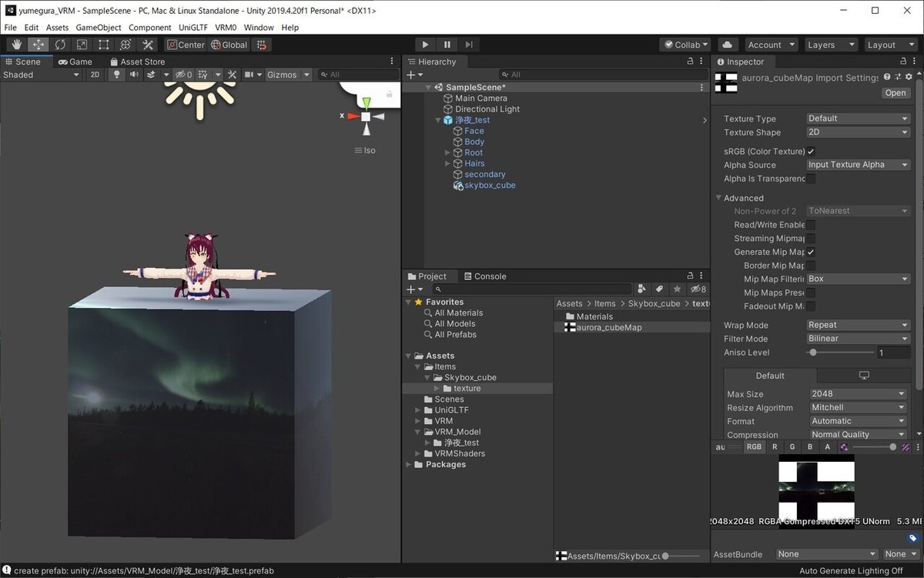This screenshot has height=578, width=924.
Task: Open the Window menu
Action: 259,27
